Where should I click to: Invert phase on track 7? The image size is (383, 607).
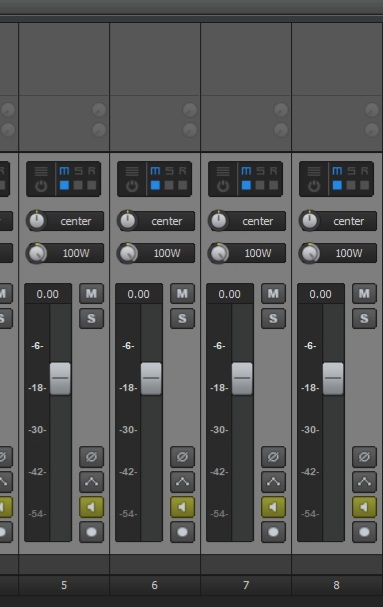pos(273,457)
